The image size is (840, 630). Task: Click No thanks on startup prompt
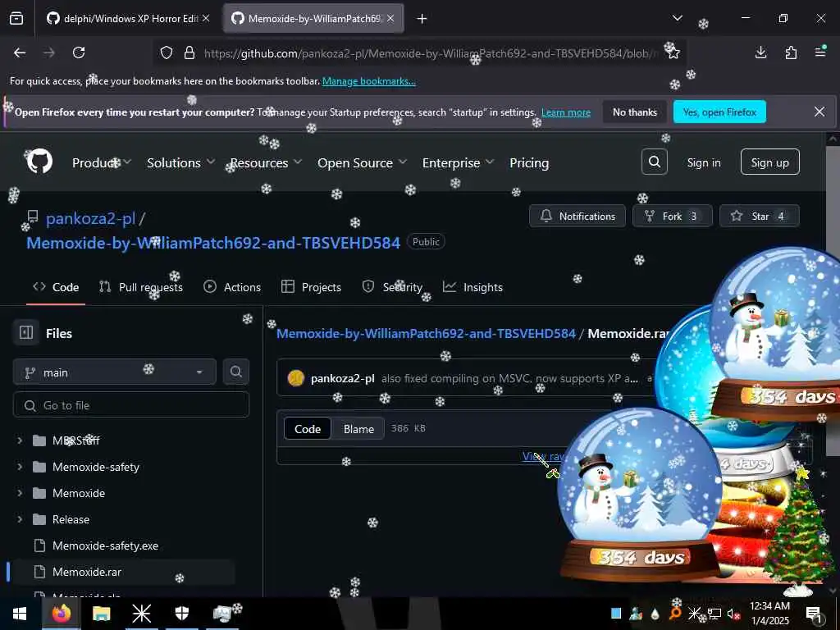click(634, 112)
